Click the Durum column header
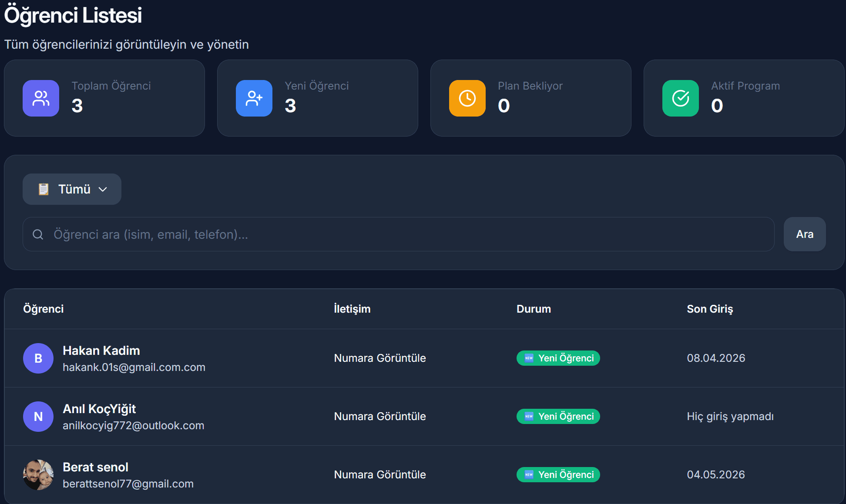The image size is (846, 504). point(534,309)
